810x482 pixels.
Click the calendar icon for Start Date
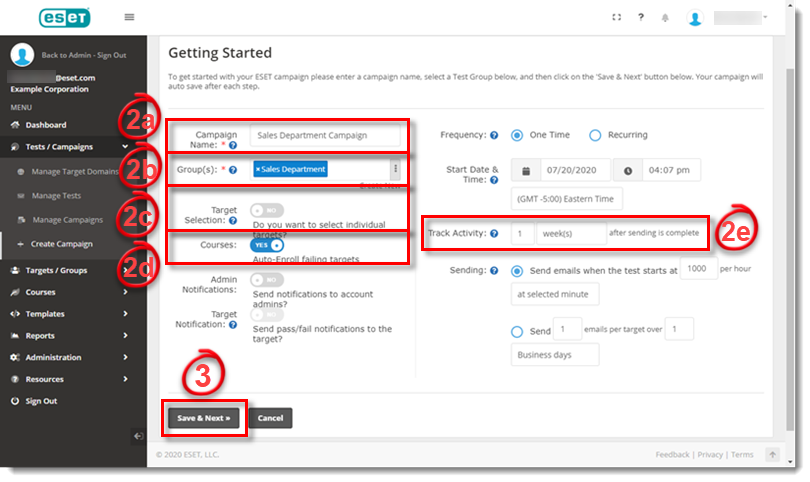point(526,171)
